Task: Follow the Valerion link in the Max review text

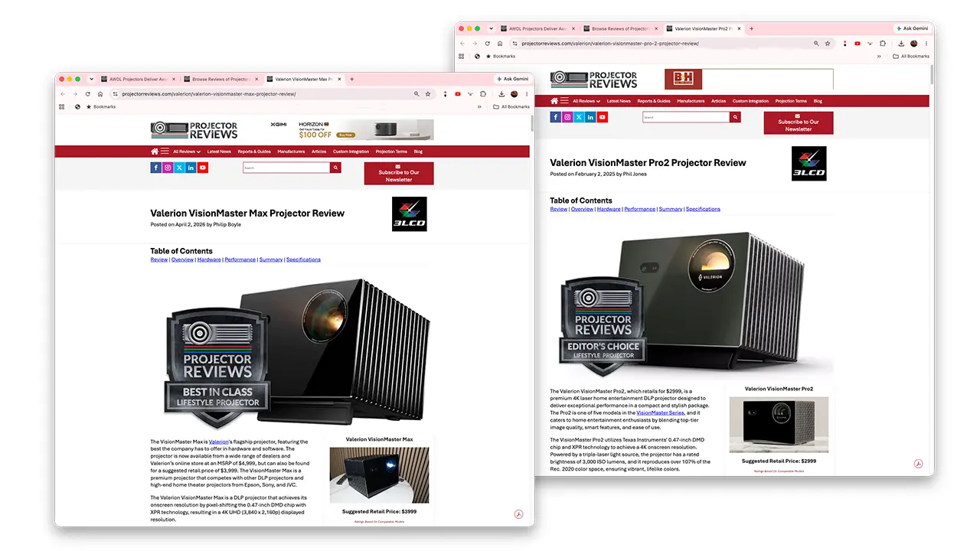Action: tap(219, 442)
